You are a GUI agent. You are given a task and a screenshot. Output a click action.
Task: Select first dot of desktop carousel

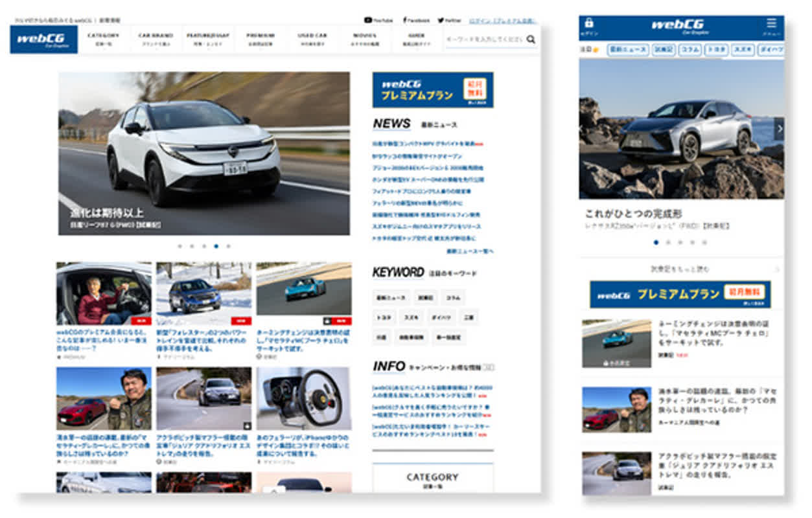click(180, 246)
